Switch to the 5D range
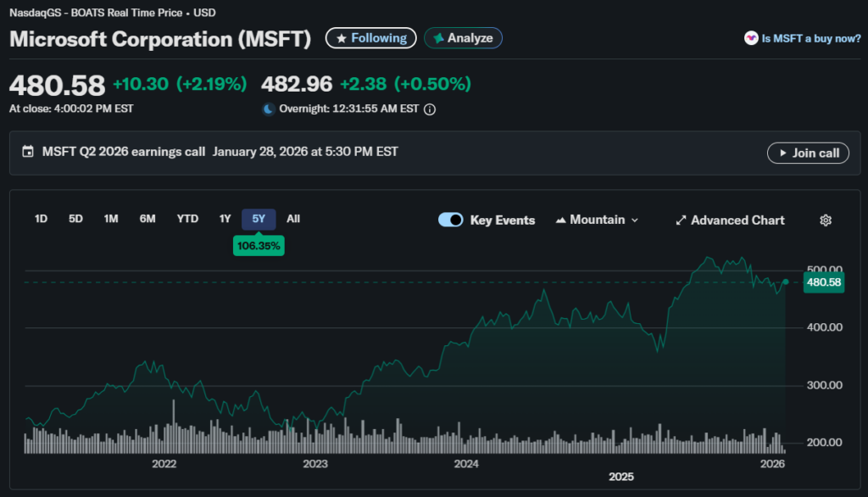Screen dimensions: 868x497 tap(75, 219)
